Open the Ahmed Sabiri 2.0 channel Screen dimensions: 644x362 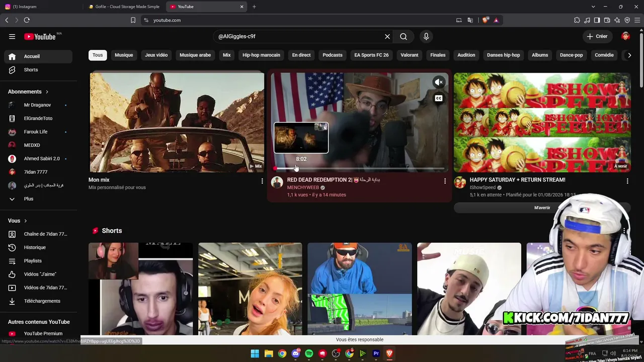click(x=38, y=158)
